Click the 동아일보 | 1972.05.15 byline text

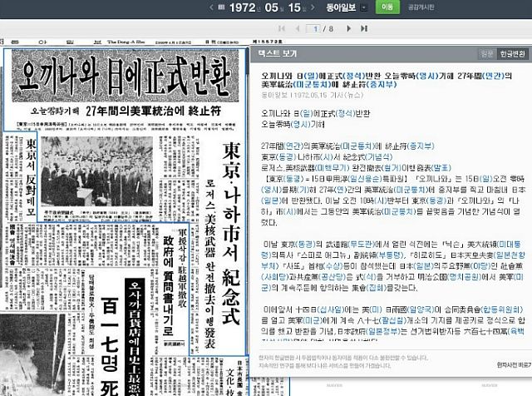click(313, 95)
